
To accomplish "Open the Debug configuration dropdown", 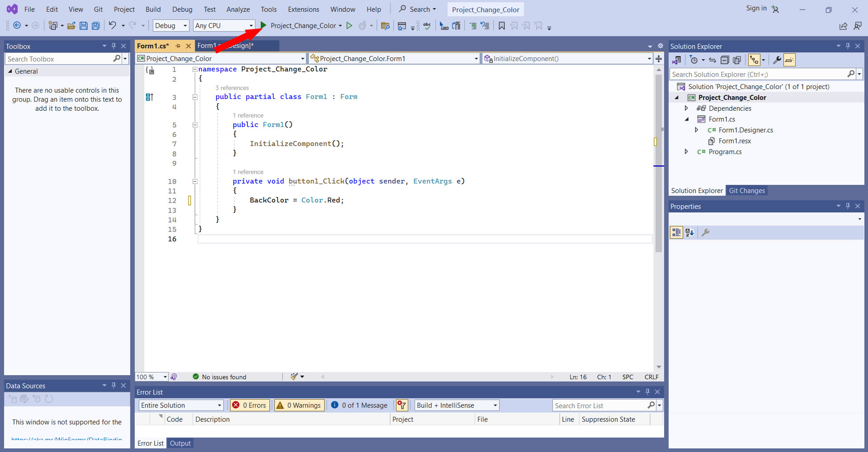I will tap(170, 26).
